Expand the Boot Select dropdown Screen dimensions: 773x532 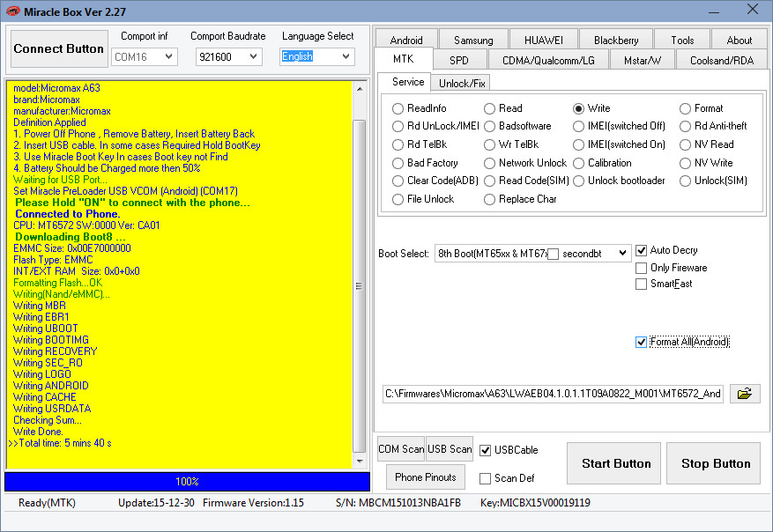coord(622,253)
